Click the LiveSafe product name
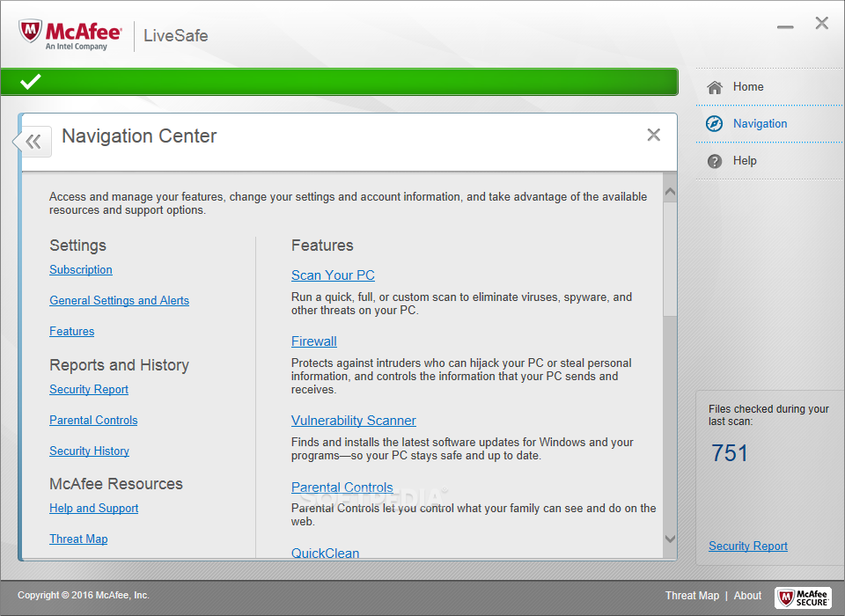 coord(176,35)
